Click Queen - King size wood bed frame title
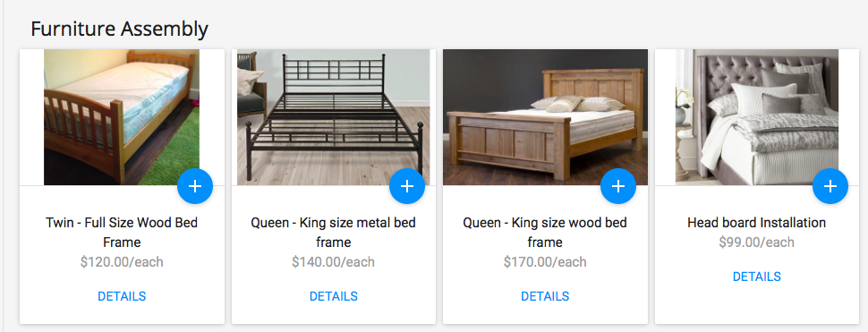This screenshot has width=868, height=332. tap(545, 233)
